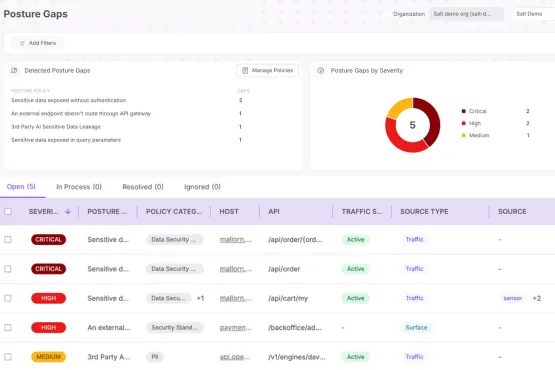Sort by the Severity column header
Screen dimensions: 555x370
pyautogui.click(x=44, y=211)
